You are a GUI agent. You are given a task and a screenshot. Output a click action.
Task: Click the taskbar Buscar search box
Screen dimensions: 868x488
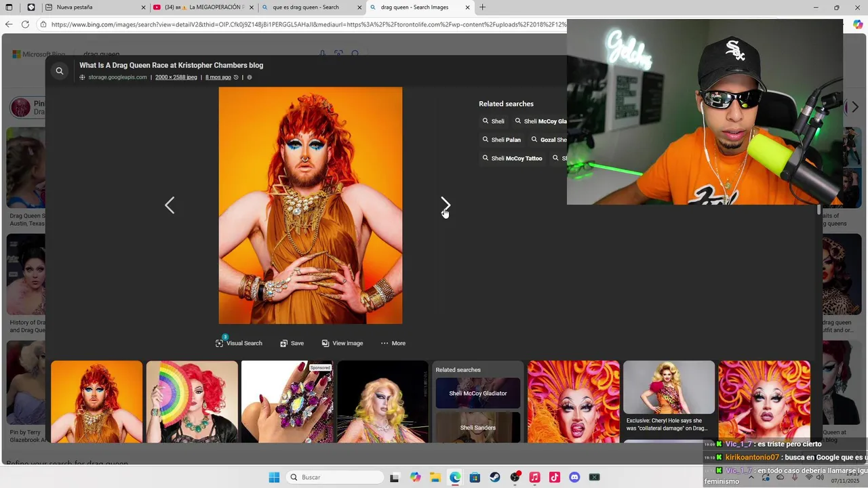tap(334, 477)
